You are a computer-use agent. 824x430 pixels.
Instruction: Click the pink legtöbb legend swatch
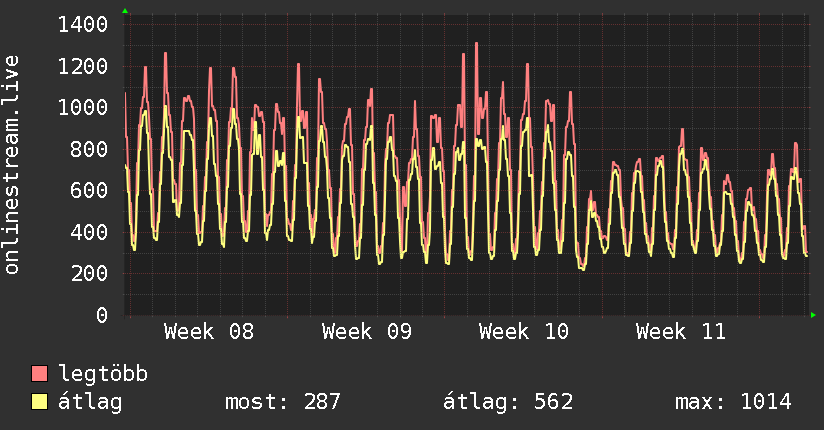pos(39,373)
